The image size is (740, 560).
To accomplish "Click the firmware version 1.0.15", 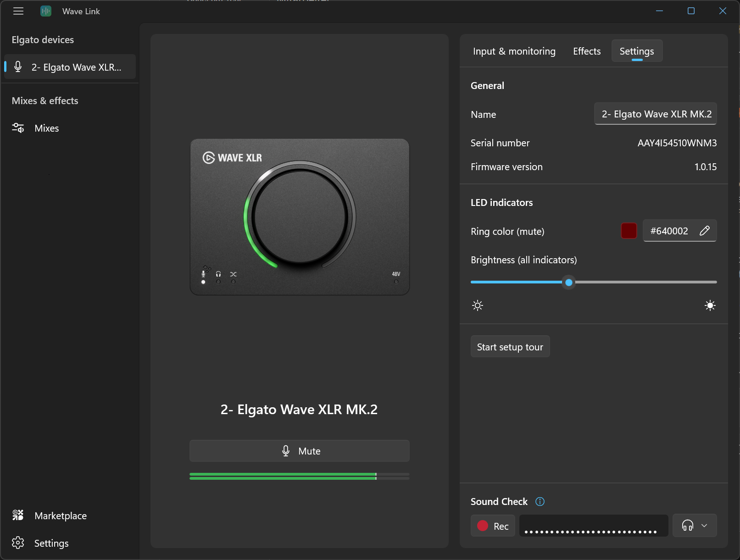I will (x=705, y=166).
